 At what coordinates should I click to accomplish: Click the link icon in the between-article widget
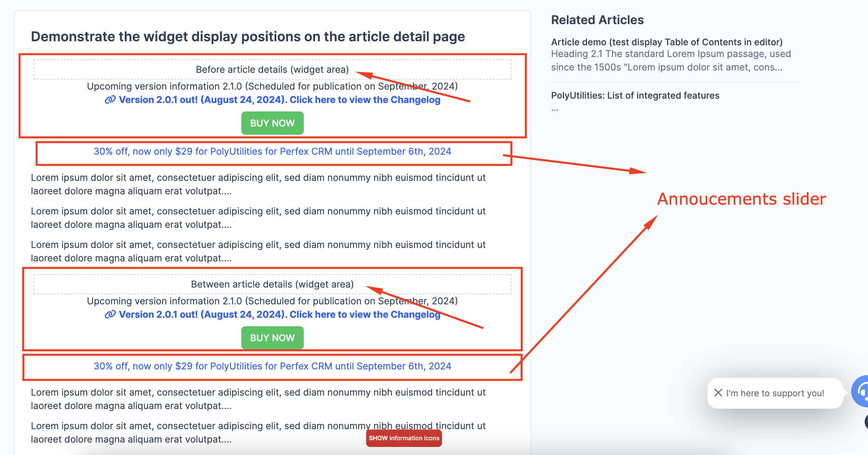[109, 314]
